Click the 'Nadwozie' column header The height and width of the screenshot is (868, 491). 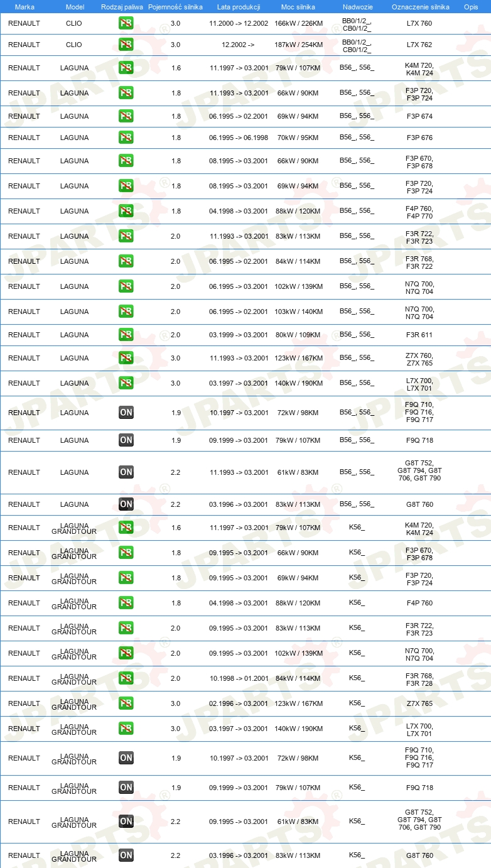point(358,6)
